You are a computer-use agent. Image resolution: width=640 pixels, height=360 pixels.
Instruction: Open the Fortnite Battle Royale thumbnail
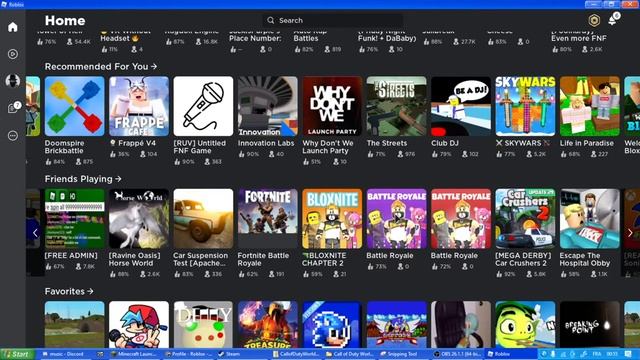pos(268,218)
